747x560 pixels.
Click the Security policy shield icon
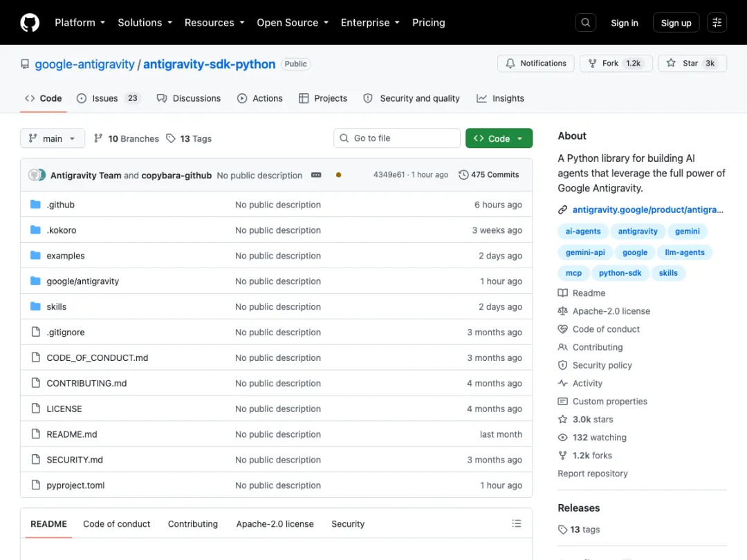coord(562,366)
